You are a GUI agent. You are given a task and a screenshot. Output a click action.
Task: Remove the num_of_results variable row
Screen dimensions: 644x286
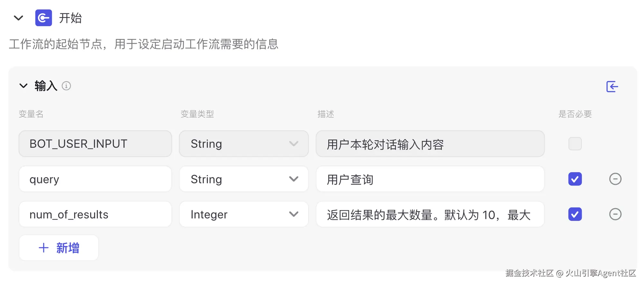click(x=615, y=214)
